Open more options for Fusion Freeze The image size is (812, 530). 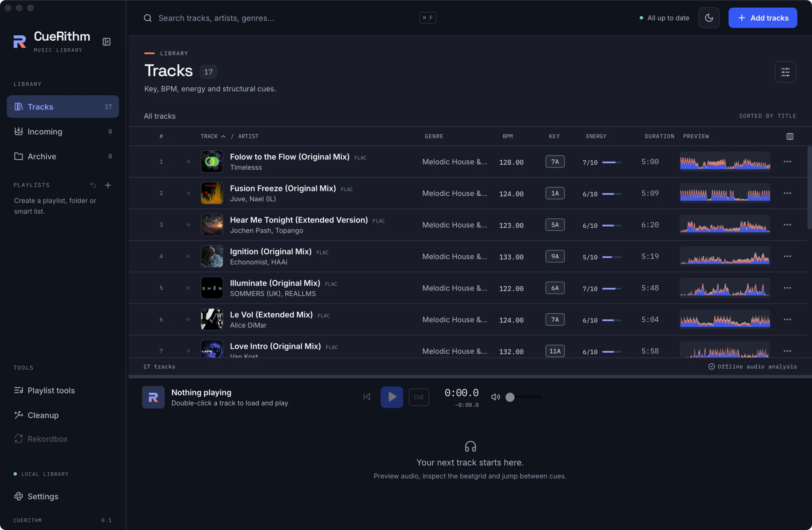(x=787, y=193)
